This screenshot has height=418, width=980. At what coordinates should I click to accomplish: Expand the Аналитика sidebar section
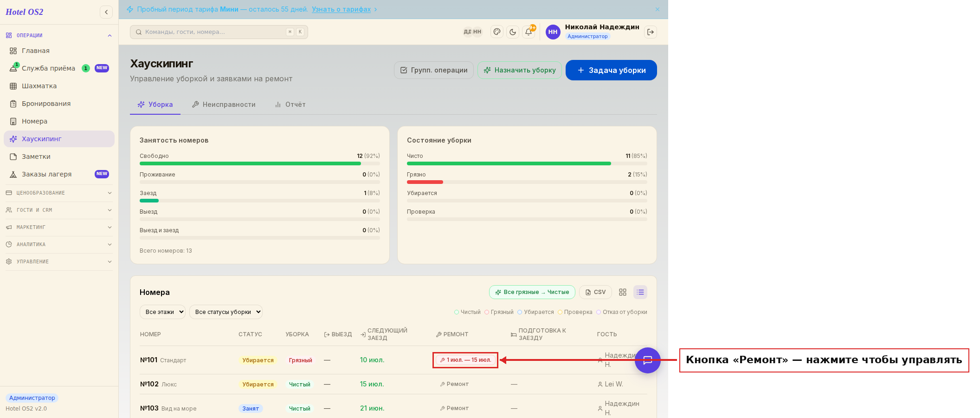[59, 244]
